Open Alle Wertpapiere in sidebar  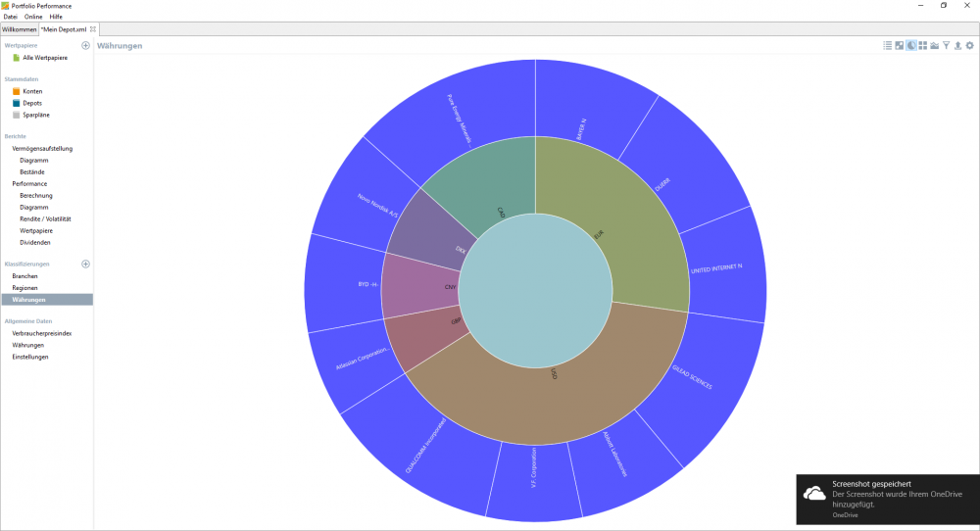pos(45,58)
